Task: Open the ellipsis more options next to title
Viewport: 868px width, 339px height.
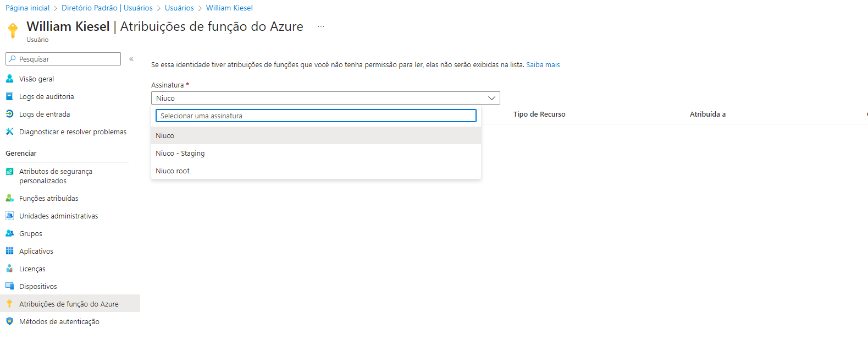Action: coord(321,26)
